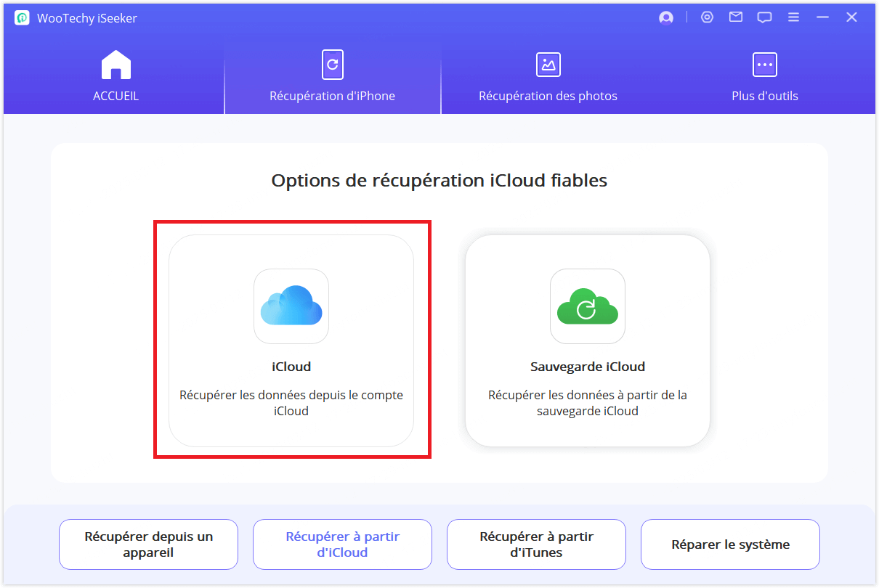Open the user account profile icon
The height and width of the screenshot is (588, 879).
tap(666, 18)
